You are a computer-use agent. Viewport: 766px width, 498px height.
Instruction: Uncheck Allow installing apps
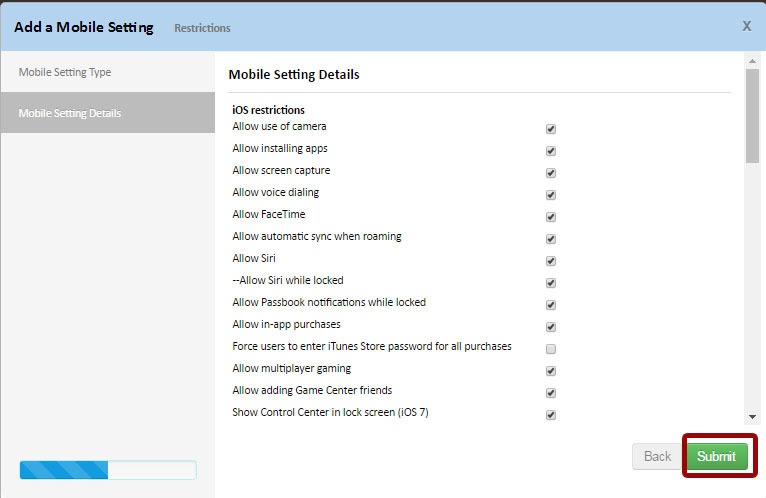point(551,151)
